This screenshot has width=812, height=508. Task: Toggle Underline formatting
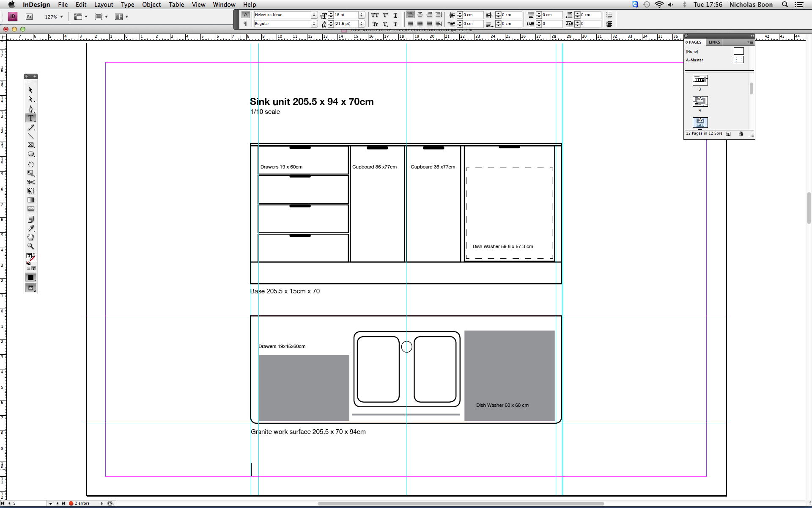point(395,15)
